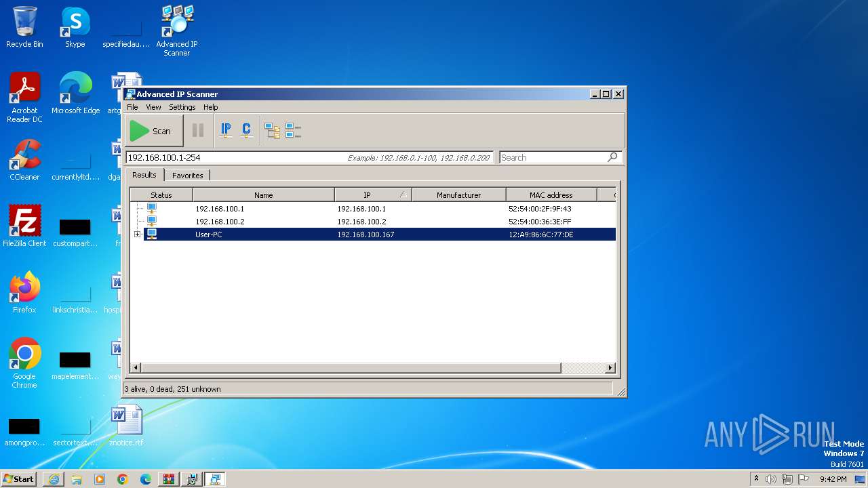Image resolution: width=868 pixels, height=488 pixels.
Task: Sort by the Status column header
Action: pyautogui.click(x=161, y=195)
